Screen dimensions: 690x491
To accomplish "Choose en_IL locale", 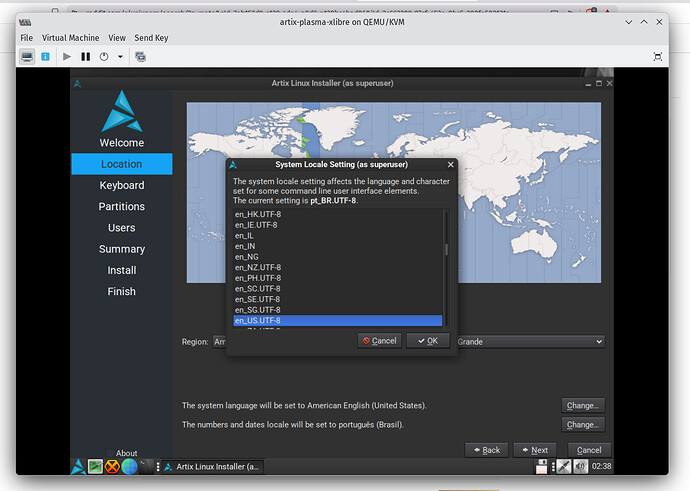I will point(338,236).
